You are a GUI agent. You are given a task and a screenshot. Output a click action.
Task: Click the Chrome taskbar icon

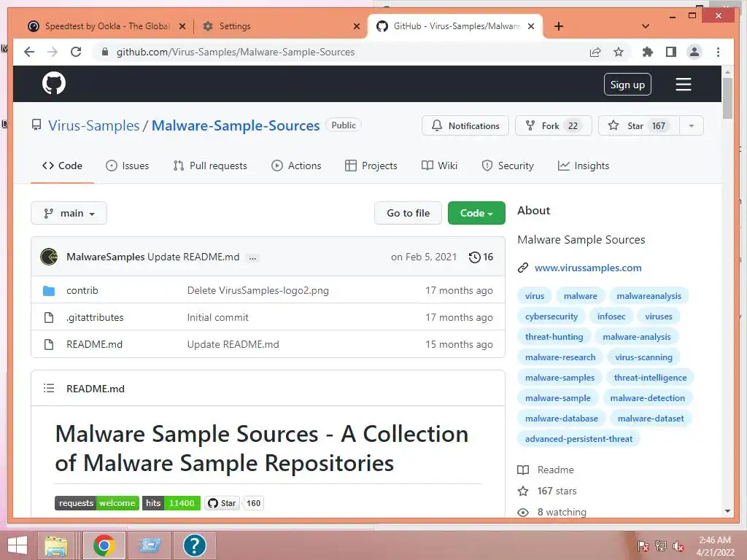(x=104, y=545)
